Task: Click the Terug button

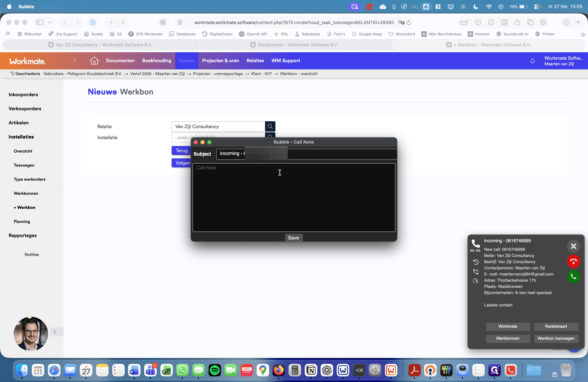Action: point(181,150)
